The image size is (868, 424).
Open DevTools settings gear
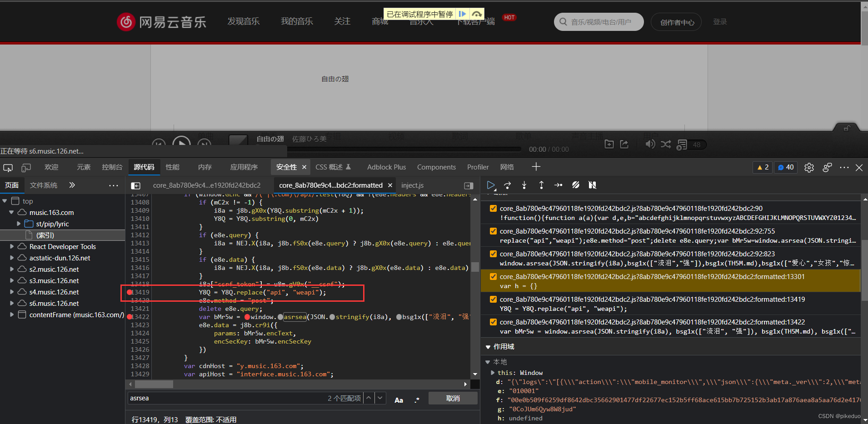[x=809, y=168]
